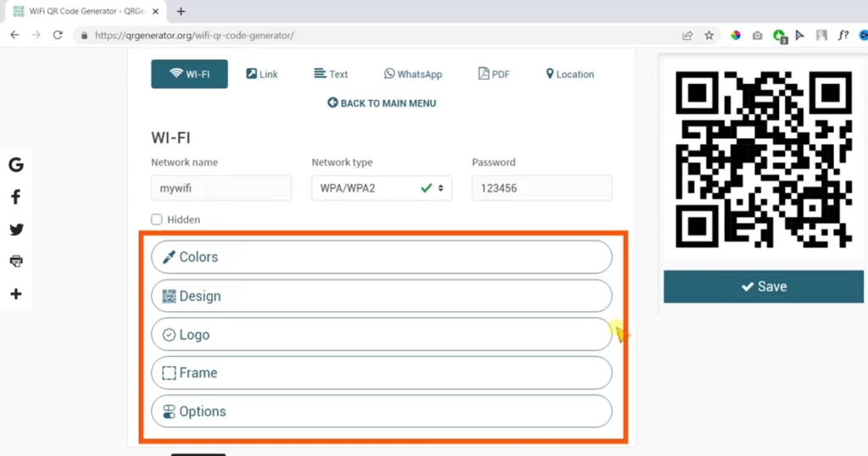Share on Facebook sidebar icon

point(16,197)
